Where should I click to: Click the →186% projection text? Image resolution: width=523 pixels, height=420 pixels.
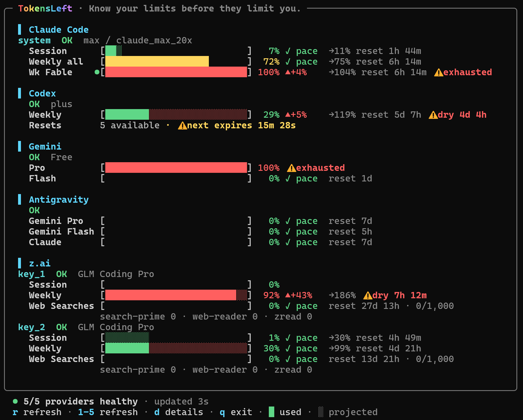coord(342,295)
